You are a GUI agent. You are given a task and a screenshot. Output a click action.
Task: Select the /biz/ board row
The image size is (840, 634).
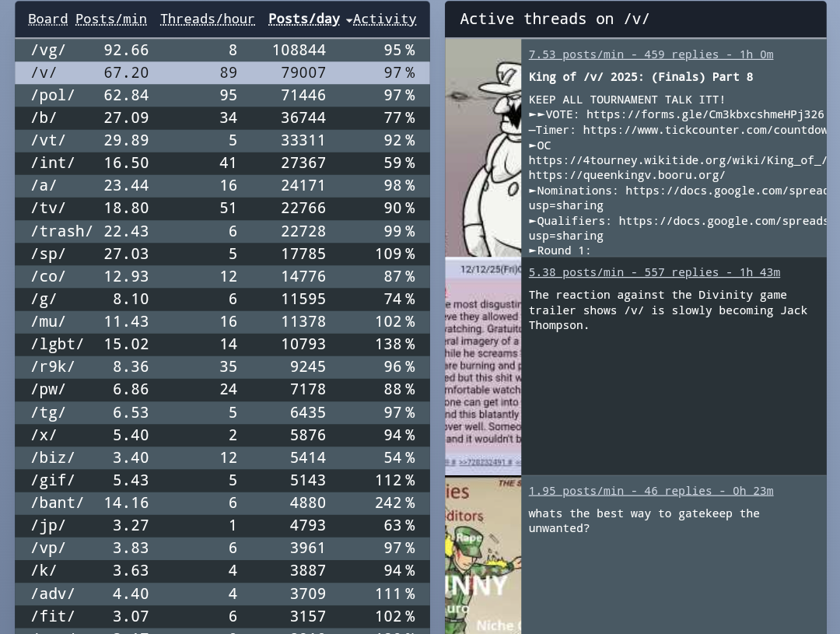coord(222,457)
